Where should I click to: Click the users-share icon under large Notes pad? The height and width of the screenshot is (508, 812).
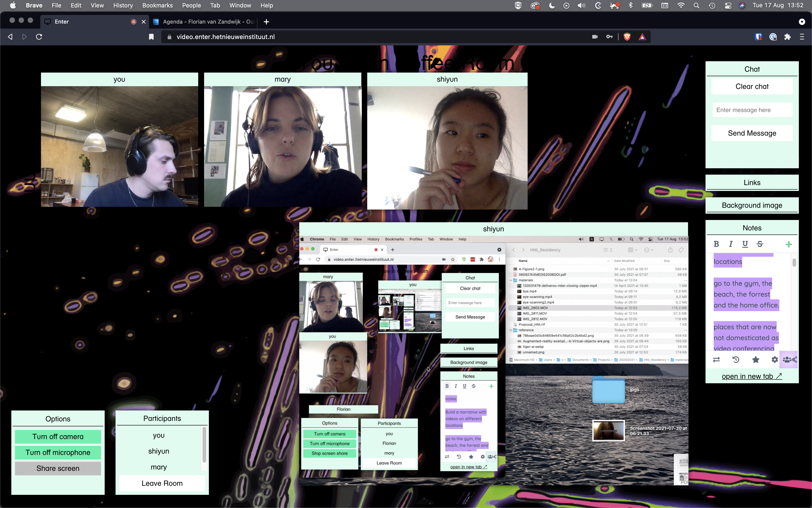point(789,359)
